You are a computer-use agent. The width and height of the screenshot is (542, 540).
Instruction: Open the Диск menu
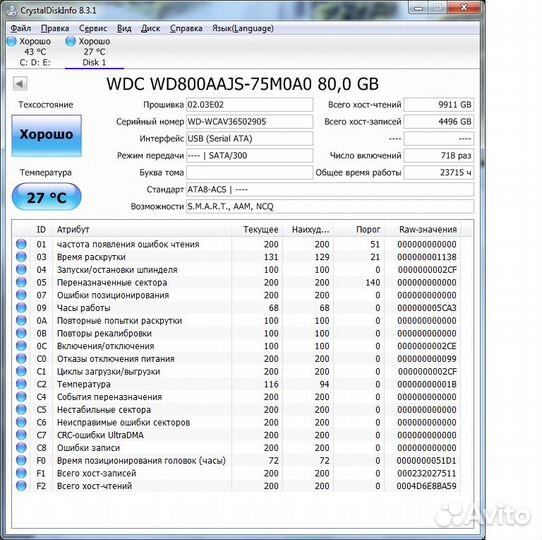(150, 28)
